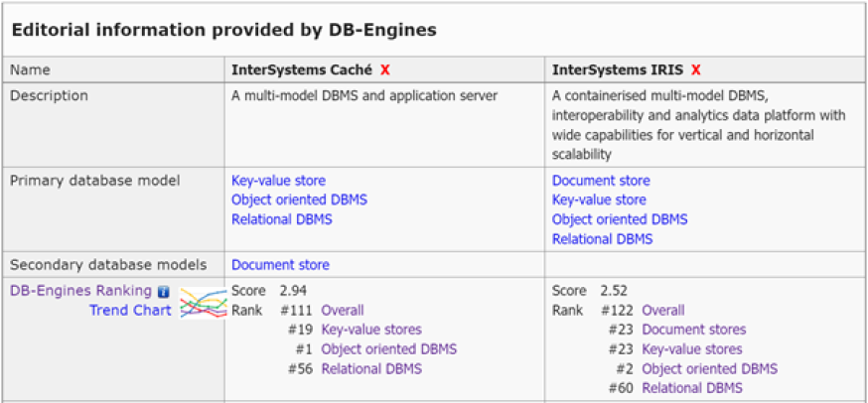This screenshot has height=403, width=868.
Task: Select Caché description text
Action: coord(364,95)
